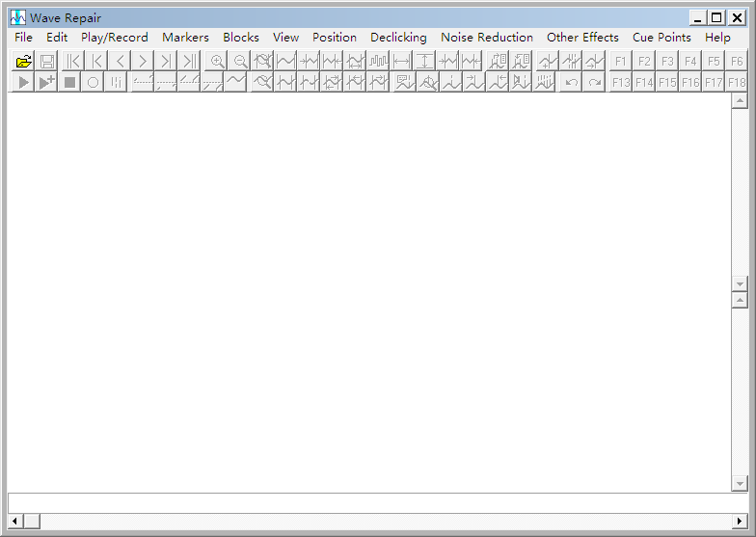Click the F17 toolbar button
756x537 pixels.
tap(714, 82)
